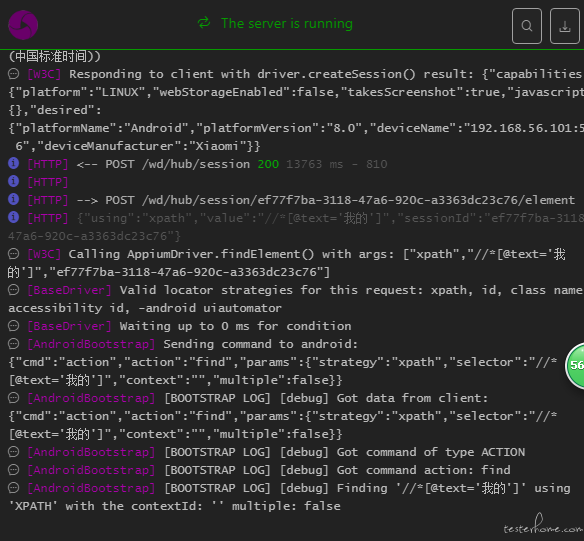584x541 pixels.
Task: Click the info icon of empty [HTTP] line
Action: pos(14,181)
